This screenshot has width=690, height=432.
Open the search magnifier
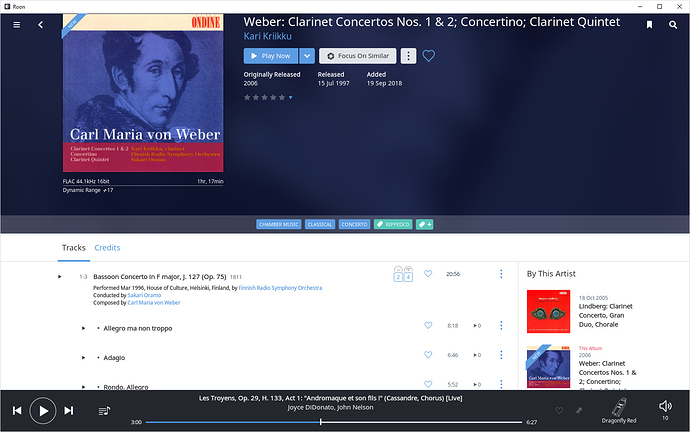pyautogui.click(x=673, y=25)
